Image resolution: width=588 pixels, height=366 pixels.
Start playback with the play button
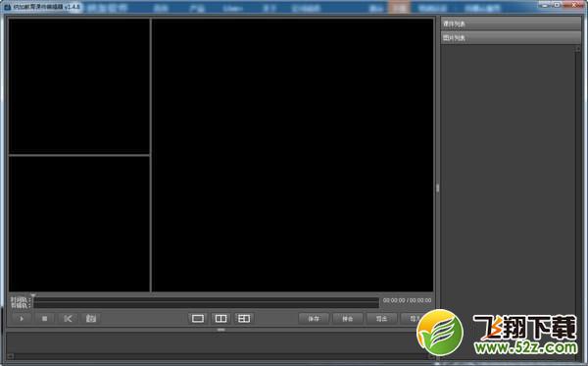click(22, 319)
